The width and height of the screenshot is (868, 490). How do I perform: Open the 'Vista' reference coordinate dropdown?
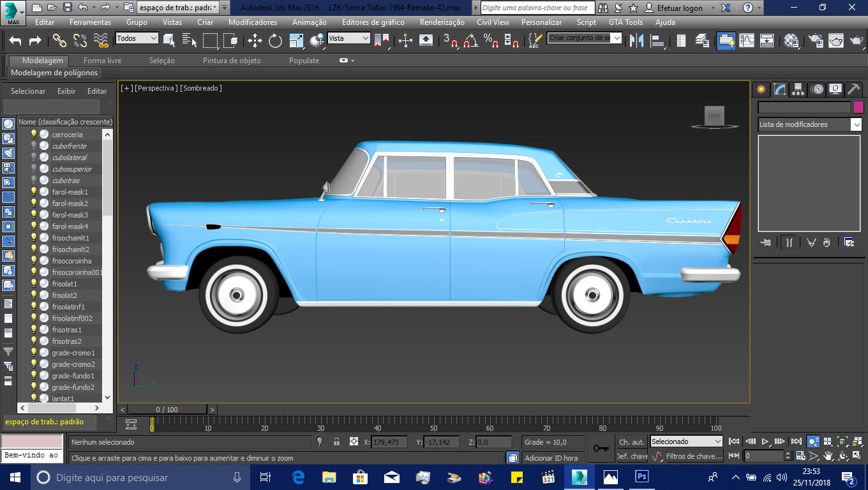point(348,38)
